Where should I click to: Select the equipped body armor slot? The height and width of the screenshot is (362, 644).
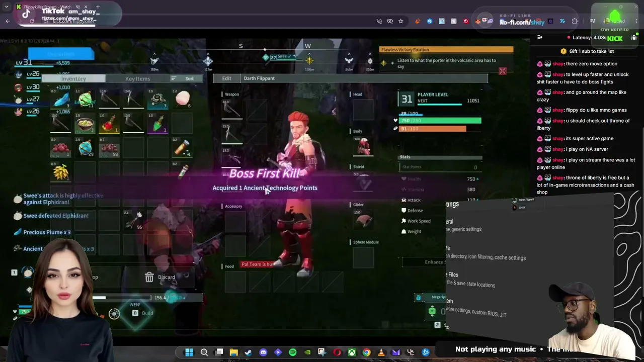point(363,146)
